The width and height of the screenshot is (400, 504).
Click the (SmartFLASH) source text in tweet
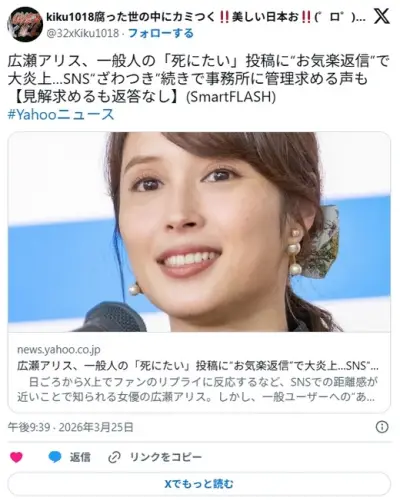[x=231, y=97]
